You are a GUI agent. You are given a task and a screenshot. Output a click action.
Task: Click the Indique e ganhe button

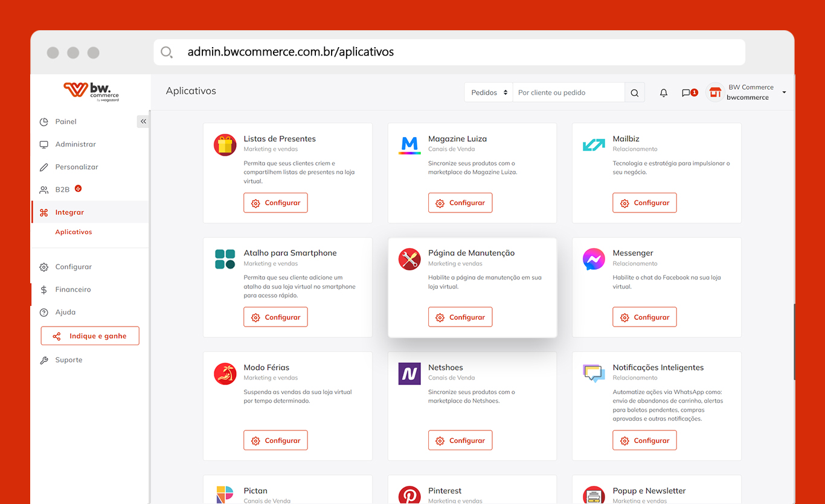pyautogui.click(x=90, y=336)
